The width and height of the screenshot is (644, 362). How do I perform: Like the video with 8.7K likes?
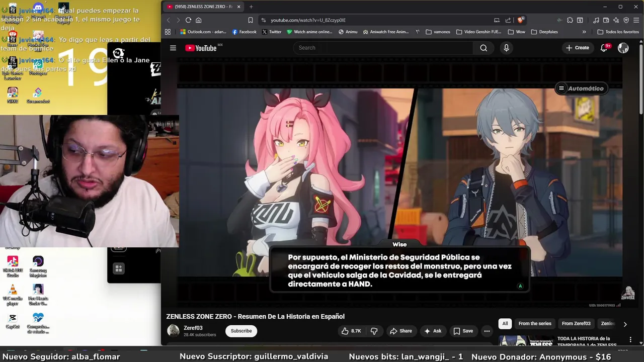coord(351,331)
